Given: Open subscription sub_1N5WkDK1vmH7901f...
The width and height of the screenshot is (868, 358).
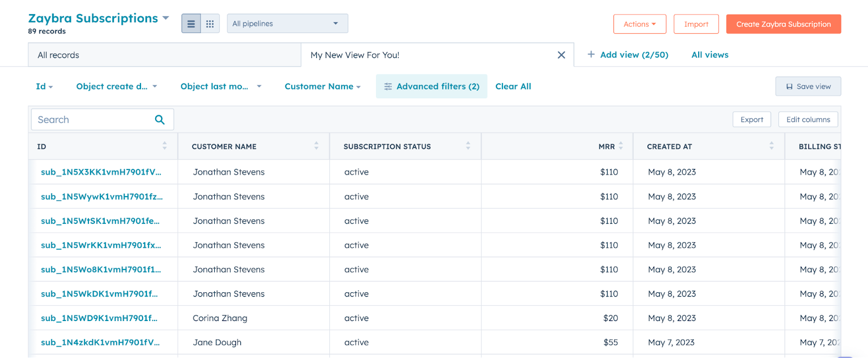Looking at the screenshot, I should click(x=99, y=294).
